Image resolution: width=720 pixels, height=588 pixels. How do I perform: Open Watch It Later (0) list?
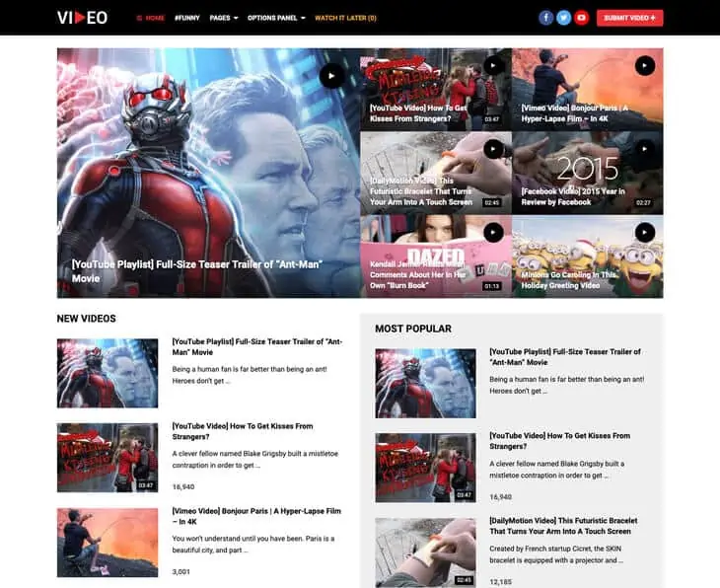345,18
